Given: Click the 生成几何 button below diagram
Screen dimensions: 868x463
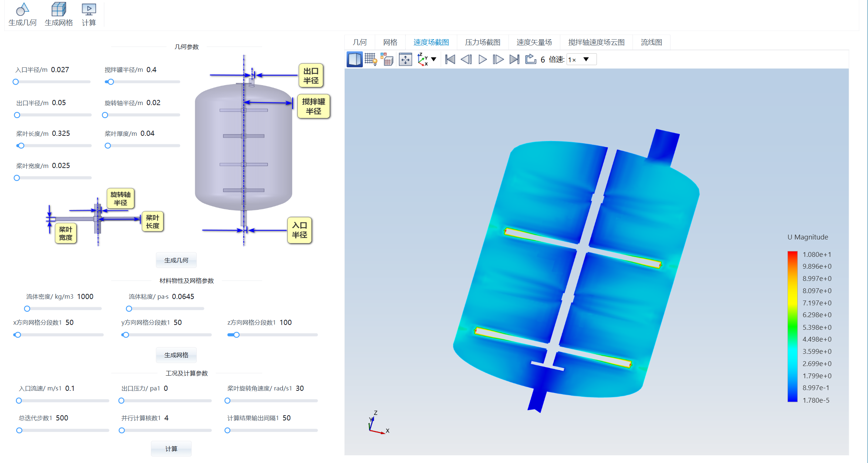Looking at the screenshot, I should 176,260.
